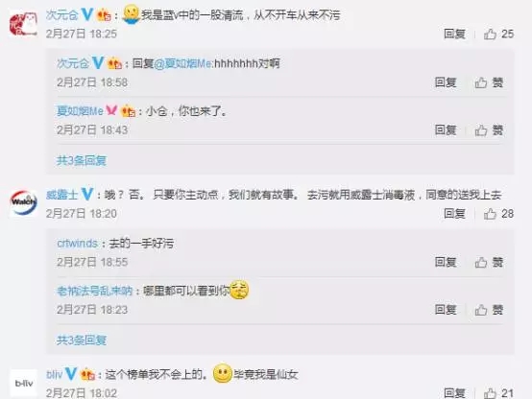Viewport: 532px width, 399px height.
Task: Reply to 次元仓's top comment
Action: click(454, 34)
